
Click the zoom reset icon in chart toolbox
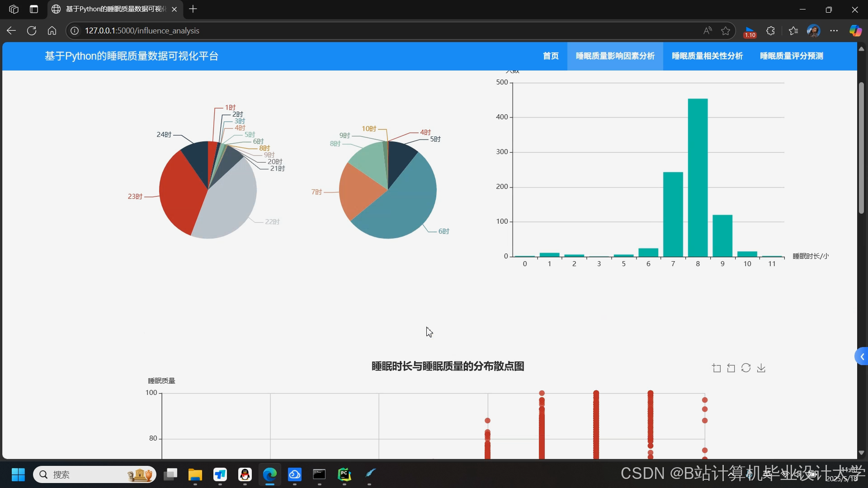click(731, 368)
